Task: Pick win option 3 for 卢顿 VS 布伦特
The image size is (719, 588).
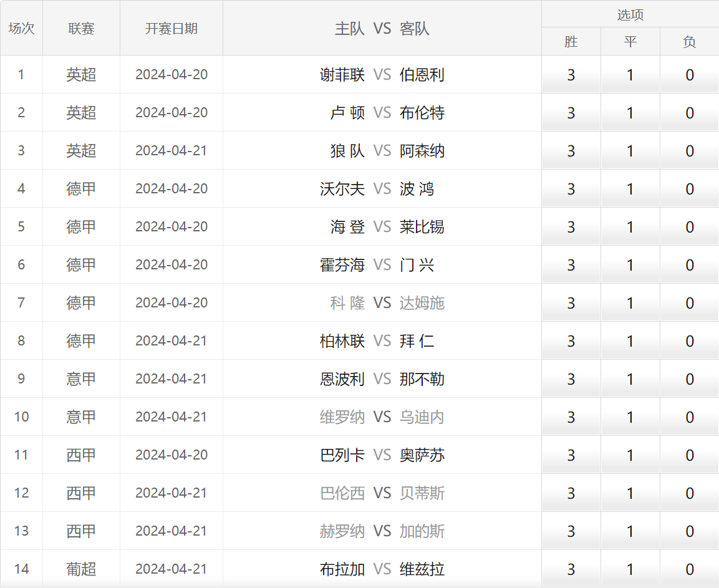Action: [x=571, y=113]
